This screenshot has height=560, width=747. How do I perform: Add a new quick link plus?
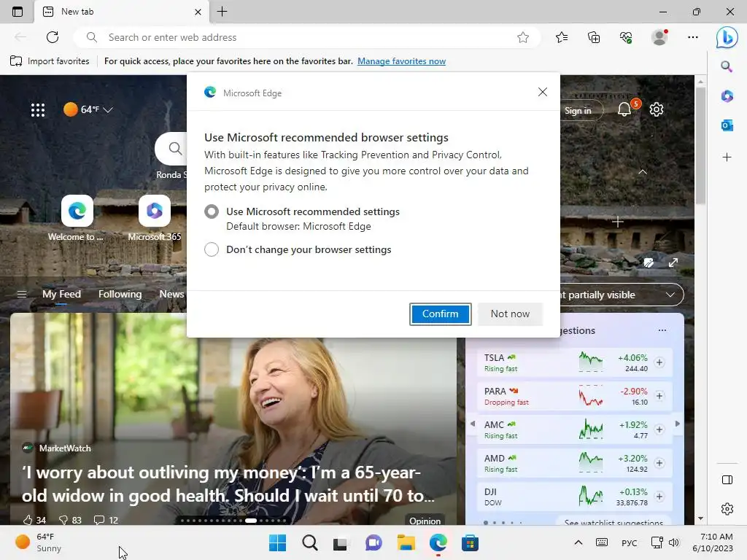pos(617,222)
